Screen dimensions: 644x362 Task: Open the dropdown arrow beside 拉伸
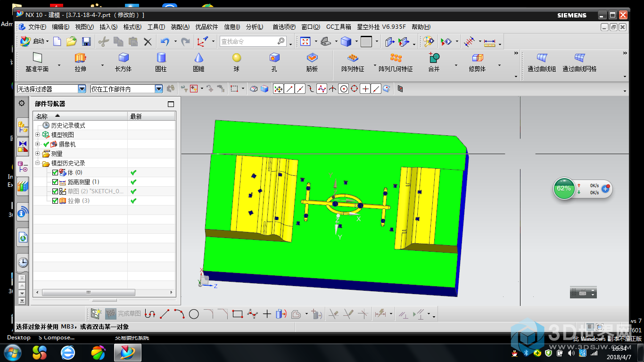click(x=102, y=65)
